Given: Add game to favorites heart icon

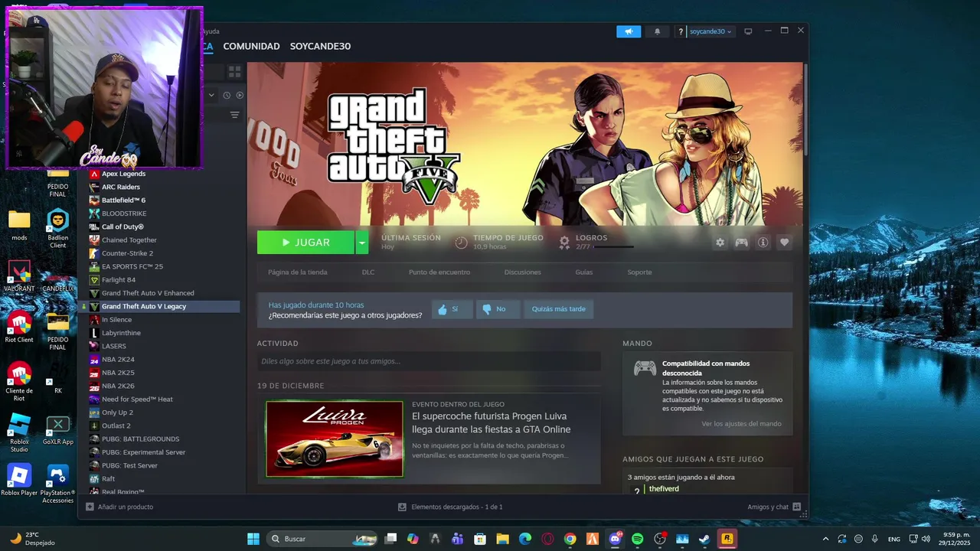Looking at the screenshot, I should click(784, 243).
